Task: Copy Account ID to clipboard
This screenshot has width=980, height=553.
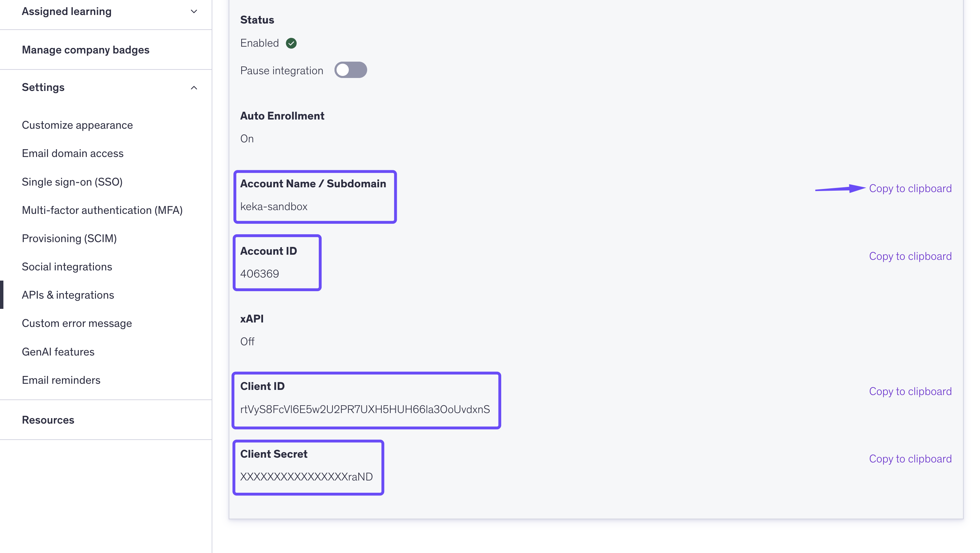Action: point(910,256)
